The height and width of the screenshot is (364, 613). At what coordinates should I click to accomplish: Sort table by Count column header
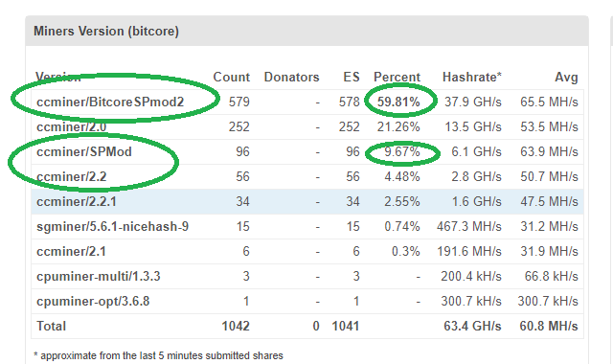(231, 77)
